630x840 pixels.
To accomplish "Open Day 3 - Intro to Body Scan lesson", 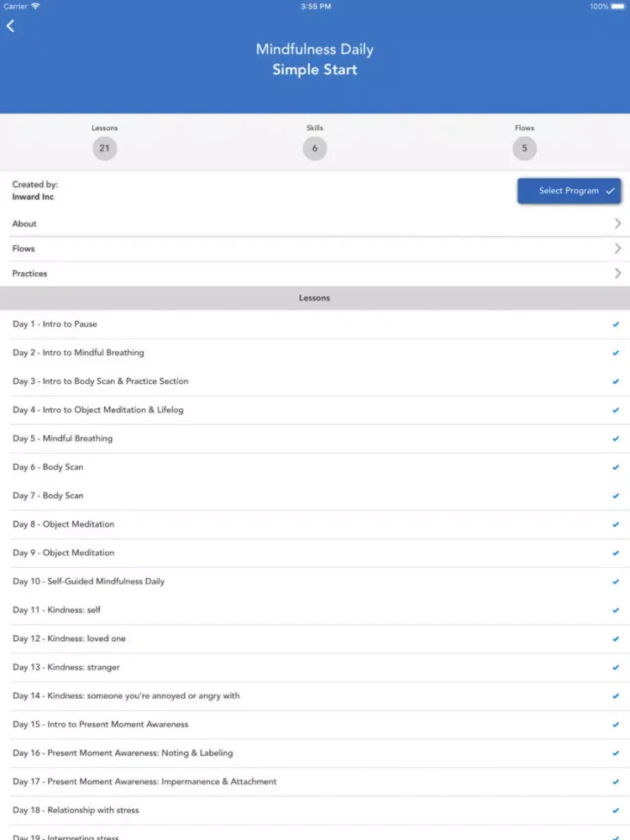I will tap(101, 381).
